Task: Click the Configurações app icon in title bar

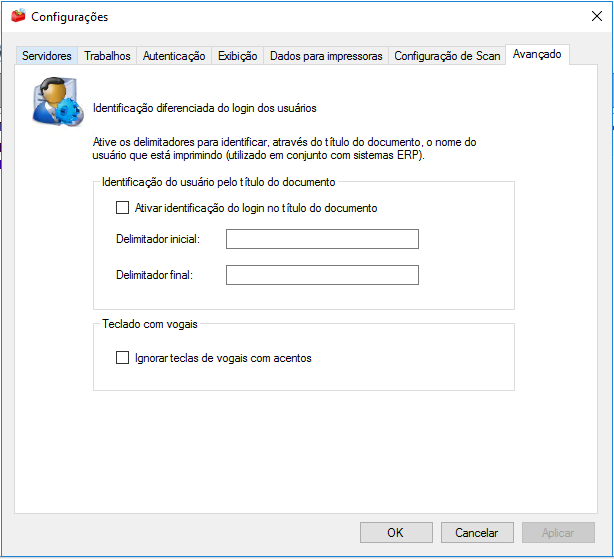Action: (18, 17)
